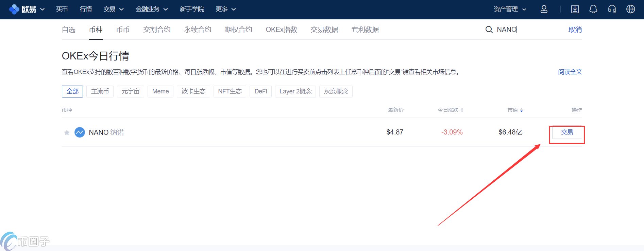
Task: Sort by 今日涨跌 column arrows
Action: (462, 110)
